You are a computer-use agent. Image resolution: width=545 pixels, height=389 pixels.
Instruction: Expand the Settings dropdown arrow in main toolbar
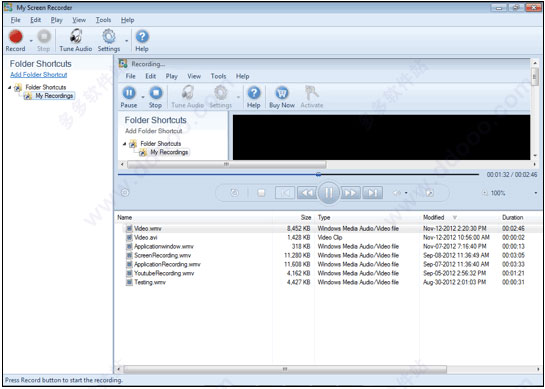(127, 41)
